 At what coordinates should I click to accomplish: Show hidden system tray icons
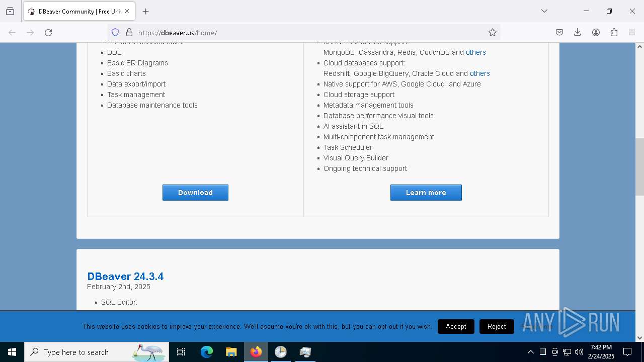click(530, 352)
